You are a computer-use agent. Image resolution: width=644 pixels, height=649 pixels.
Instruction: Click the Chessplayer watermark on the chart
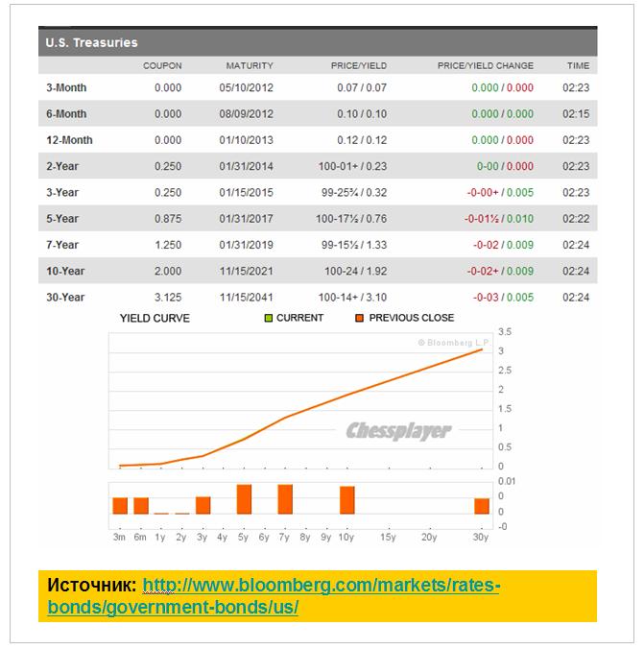398,432
